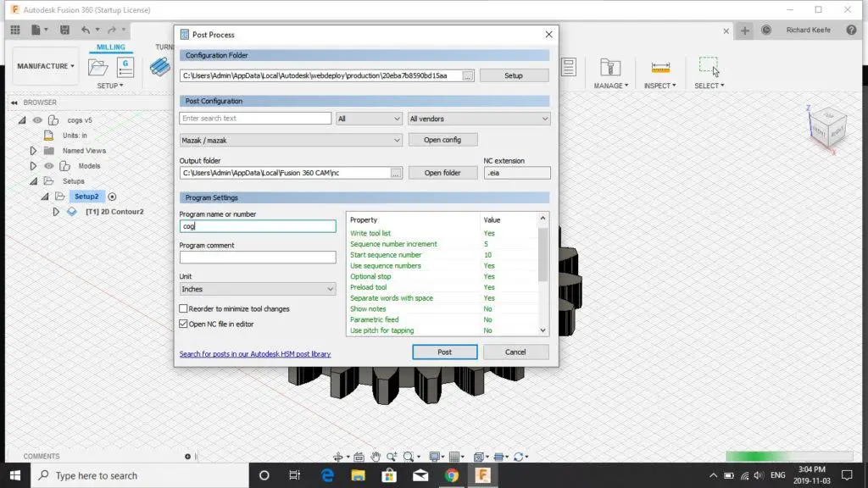Click the Pan hand icon

click(x=376, y=457)
